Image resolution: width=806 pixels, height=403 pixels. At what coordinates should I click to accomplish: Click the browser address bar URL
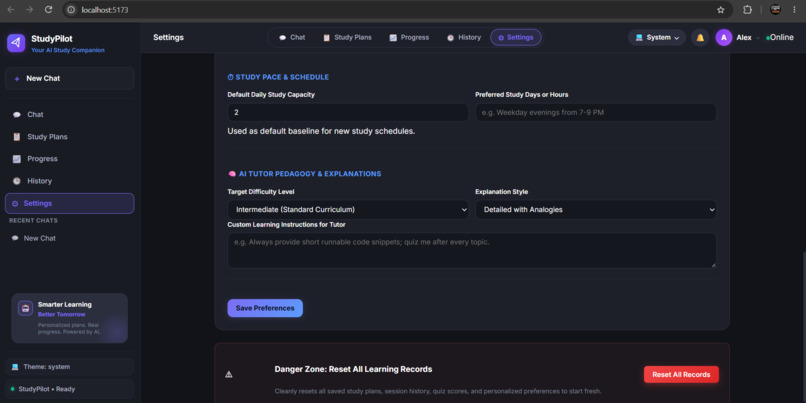click(105, 10)
